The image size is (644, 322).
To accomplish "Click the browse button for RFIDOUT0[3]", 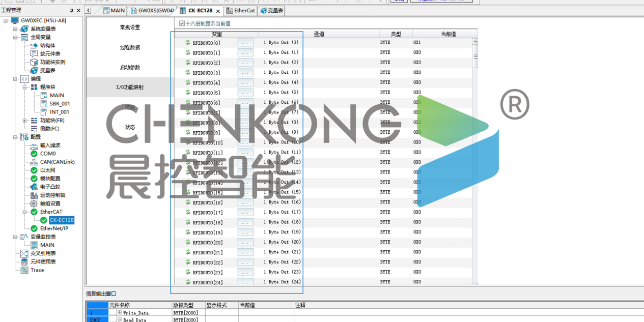I will tap(245, 73).
